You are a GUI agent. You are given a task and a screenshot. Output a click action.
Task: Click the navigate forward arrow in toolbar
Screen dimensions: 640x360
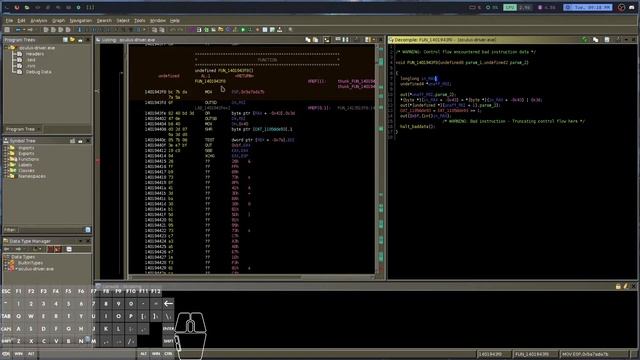coord(30,30)
